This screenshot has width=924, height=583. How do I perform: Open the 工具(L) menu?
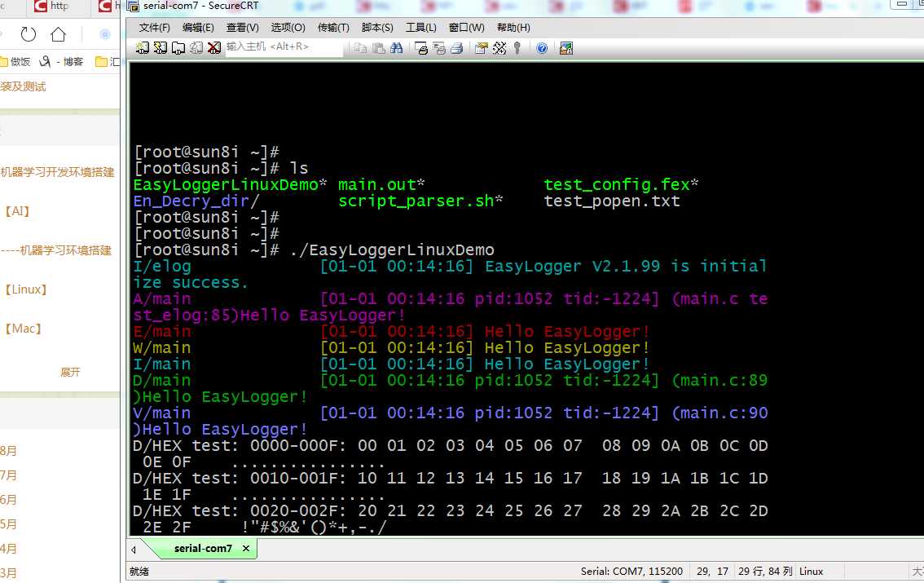[420, 28]
